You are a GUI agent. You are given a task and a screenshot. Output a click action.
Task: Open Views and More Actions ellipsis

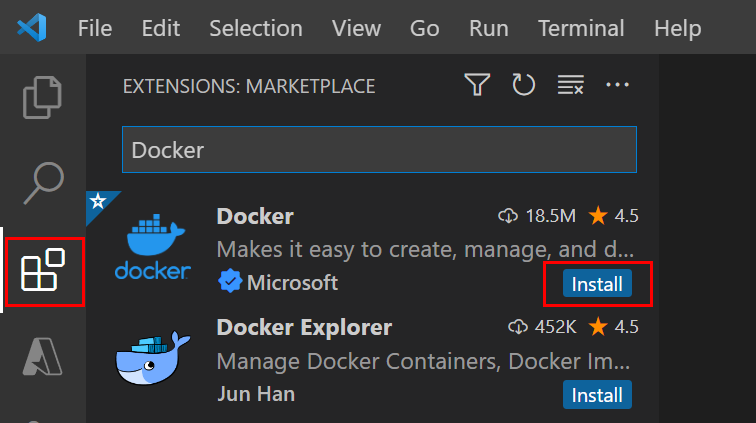click(x=616, y=86)
